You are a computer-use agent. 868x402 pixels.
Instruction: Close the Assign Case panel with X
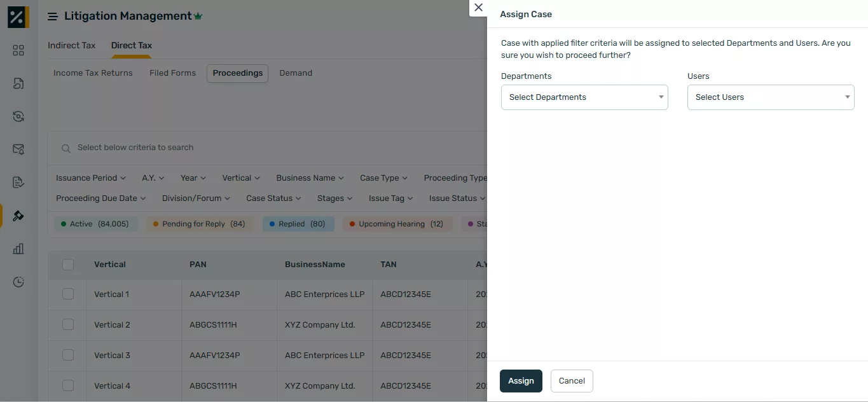[x=478, y=8]
